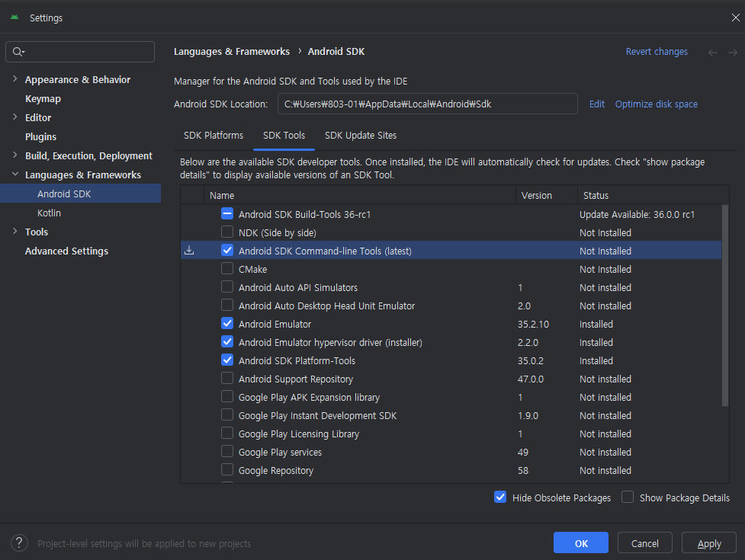Click the forward navigation arrow

(732, 52)
